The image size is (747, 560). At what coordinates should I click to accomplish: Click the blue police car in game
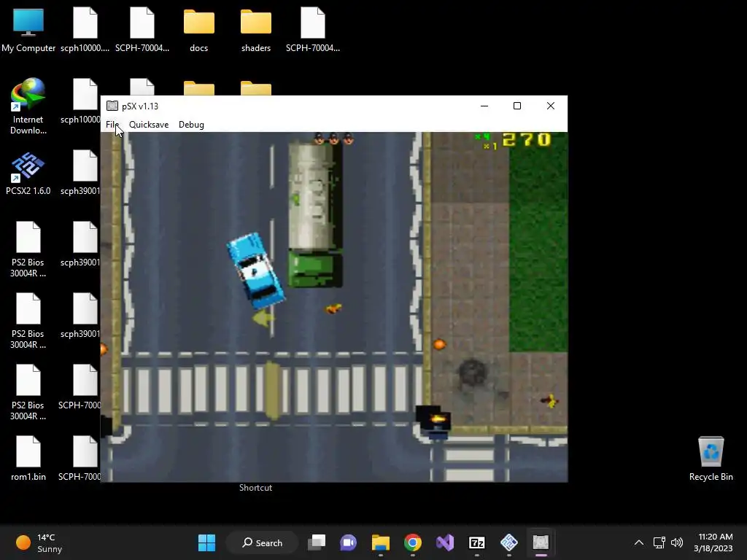(x=256, y=271)
